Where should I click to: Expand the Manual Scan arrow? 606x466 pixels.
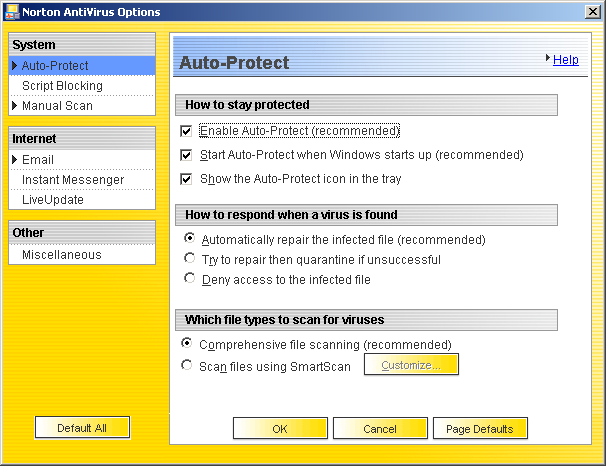[x=15, y=105]
